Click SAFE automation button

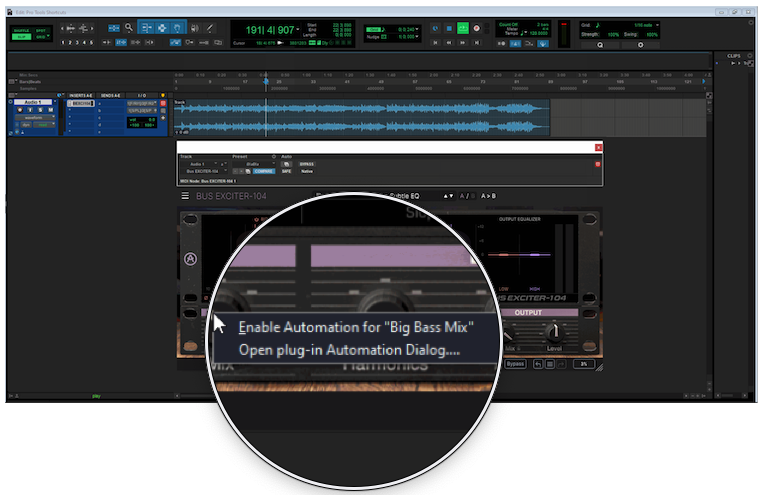pos(286,171)
